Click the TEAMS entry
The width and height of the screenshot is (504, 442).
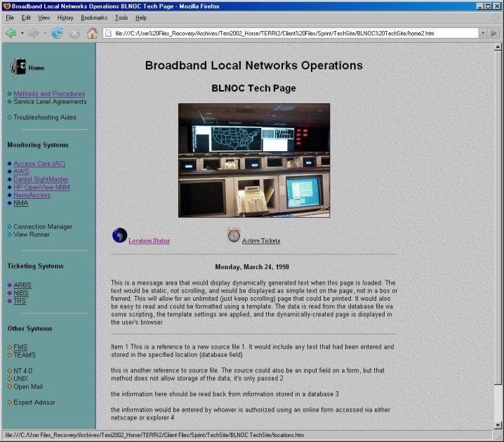click(x=25, y=355)
